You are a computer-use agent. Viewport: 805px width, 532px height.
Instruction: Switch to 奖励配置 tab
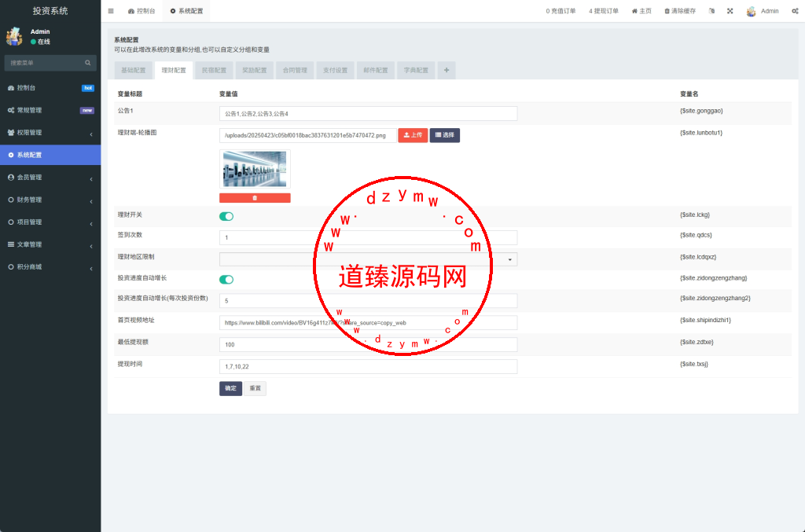tap(255, 70)
